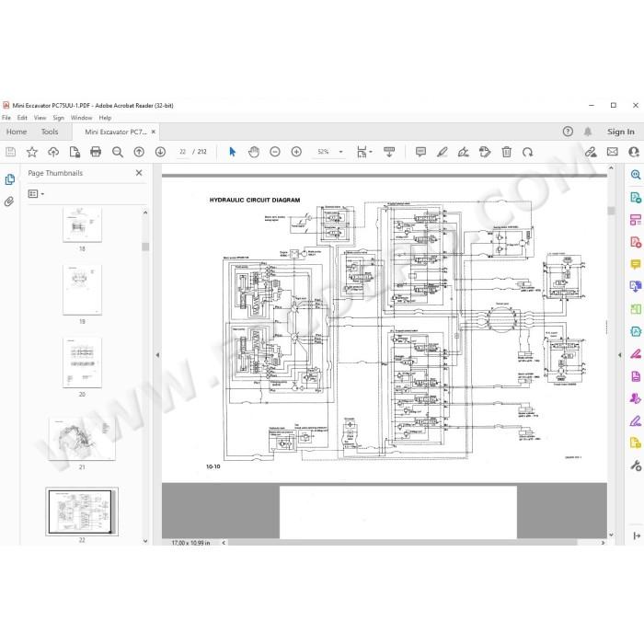Zoom in with the plus icon
Screen dimensions: 644x644
pyautogui.click(x=296, y=152)
